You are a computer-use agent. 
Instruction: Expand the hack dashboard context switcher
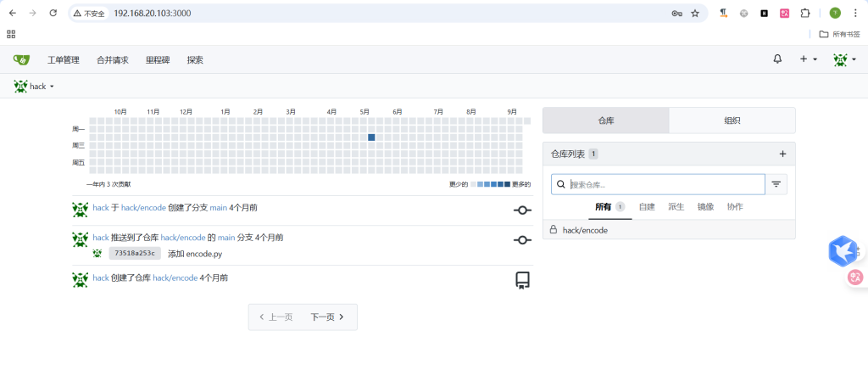[34, 87]
